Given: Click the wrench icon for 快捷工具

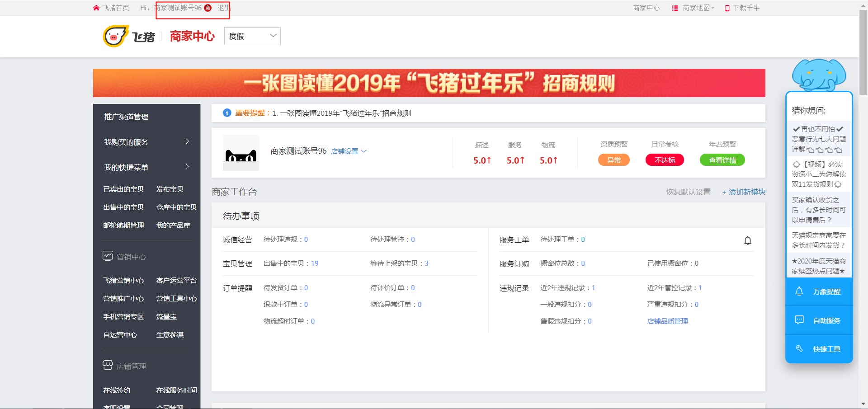Looking at the screenshot, I should point(799,348).
